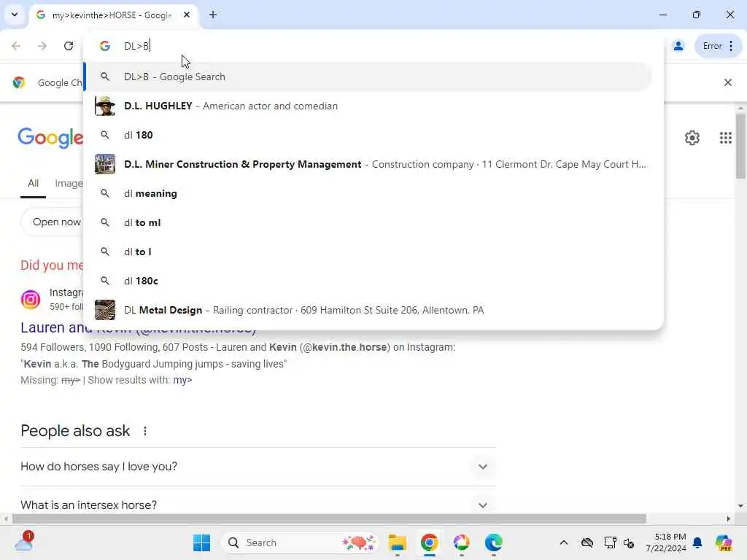Close the my>kevinthe>HORSE tab
This screenshot has width=747, height=560.
(187, 15)
